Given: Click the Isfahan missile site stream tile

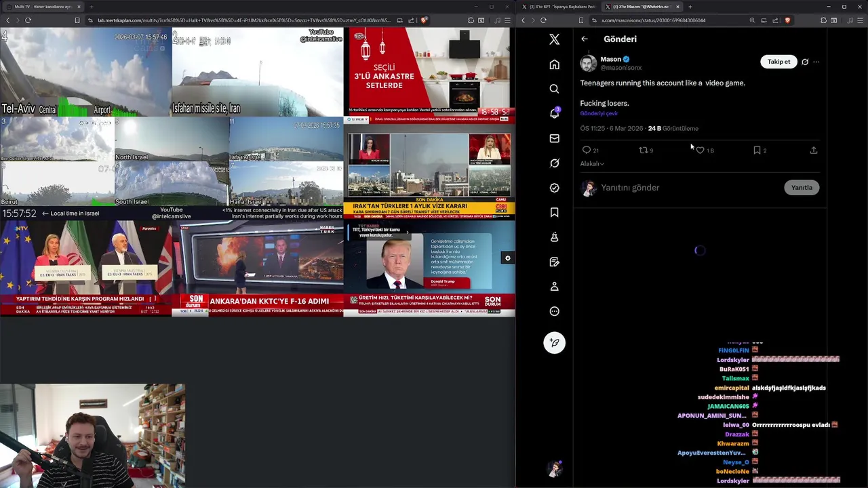Looking at the screenshot, I should click(258, 72).
